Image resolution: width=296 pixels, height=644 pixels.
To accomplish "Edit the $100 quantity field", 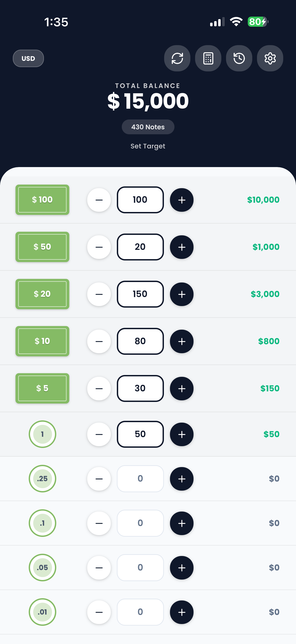I will 140,200.
